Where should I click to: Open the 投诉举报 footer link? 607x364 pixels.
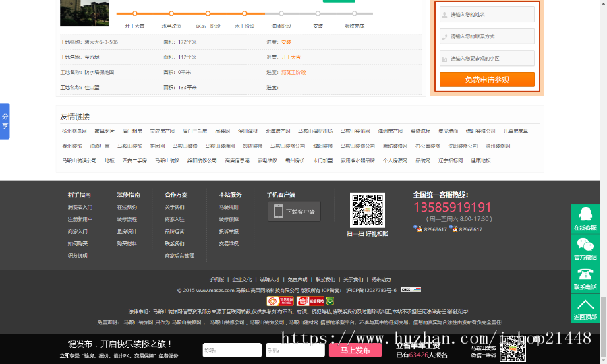click(229, 231)
